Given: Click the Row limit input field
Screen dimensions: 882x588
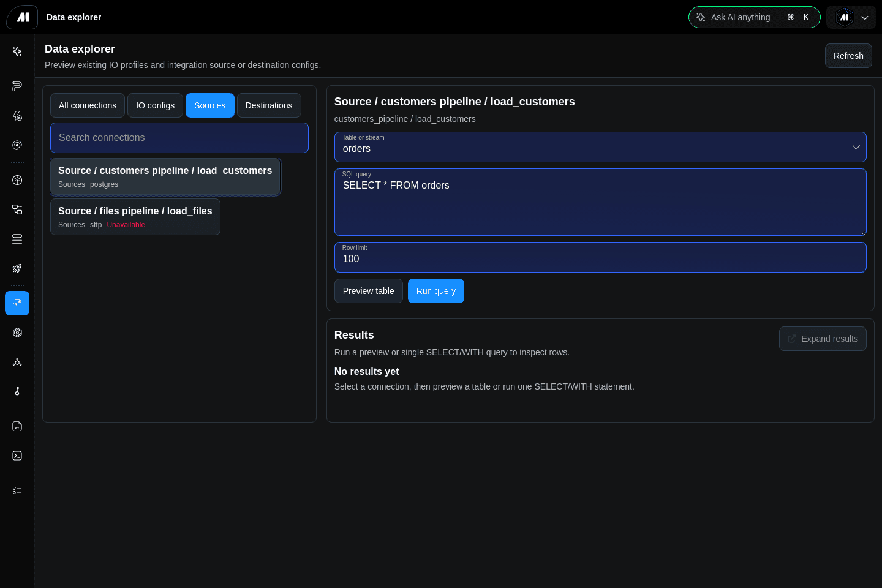Looking at the screenshot, I should pos(600,257).
